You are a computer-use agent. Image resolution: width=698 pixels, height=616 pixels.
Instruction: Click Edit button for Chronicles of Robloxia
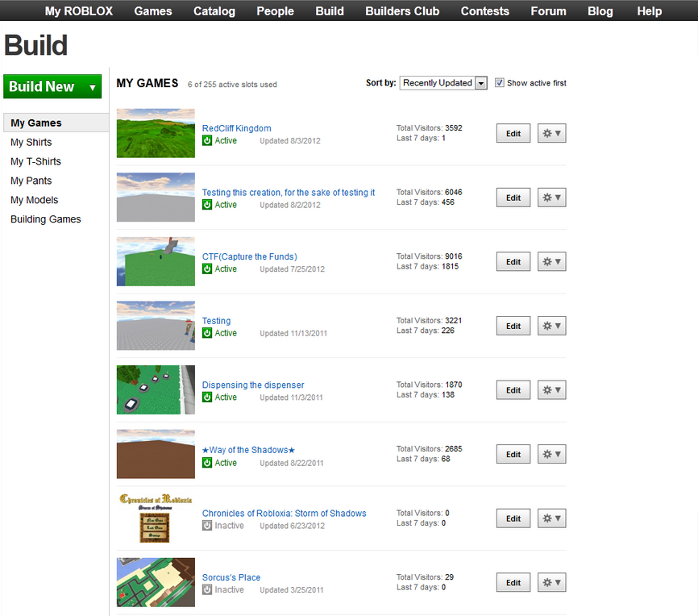tap(513, 518)
